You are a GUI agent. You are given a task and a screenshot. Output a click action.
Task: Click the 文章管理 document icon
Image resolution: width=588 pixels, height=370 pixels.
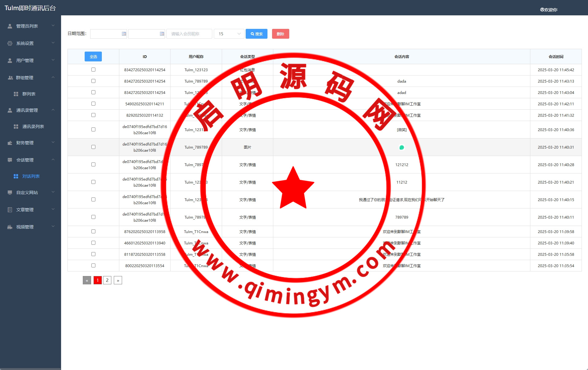[x=10, y=210]
